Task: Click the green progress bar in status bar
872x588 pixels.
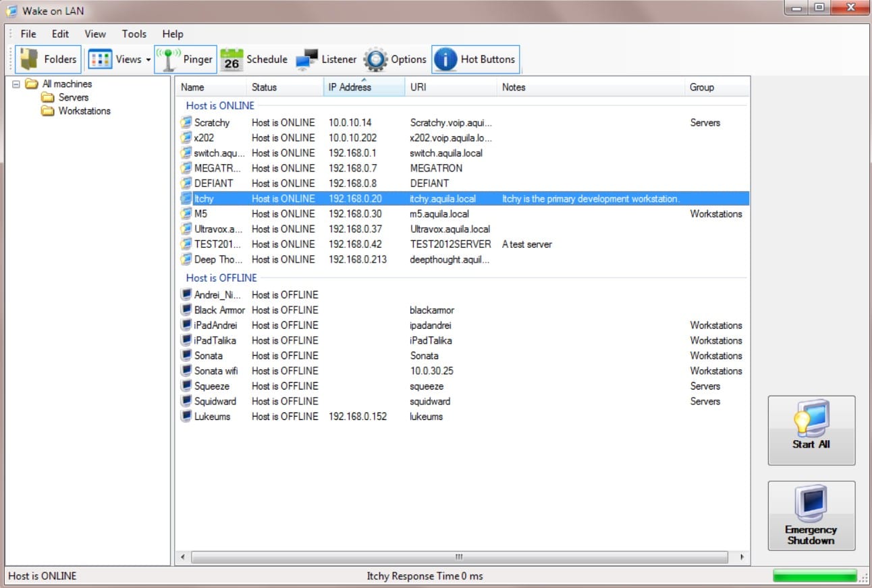Action: [x=815, y=576]
